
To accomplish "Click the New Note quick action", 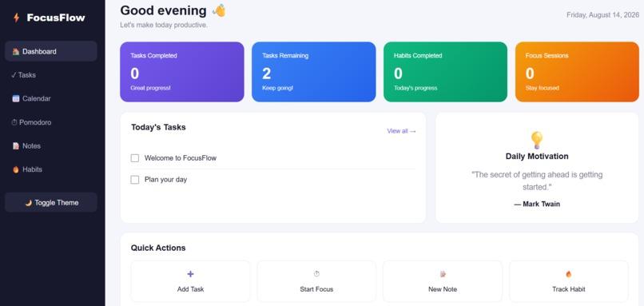I will point(443,281).
